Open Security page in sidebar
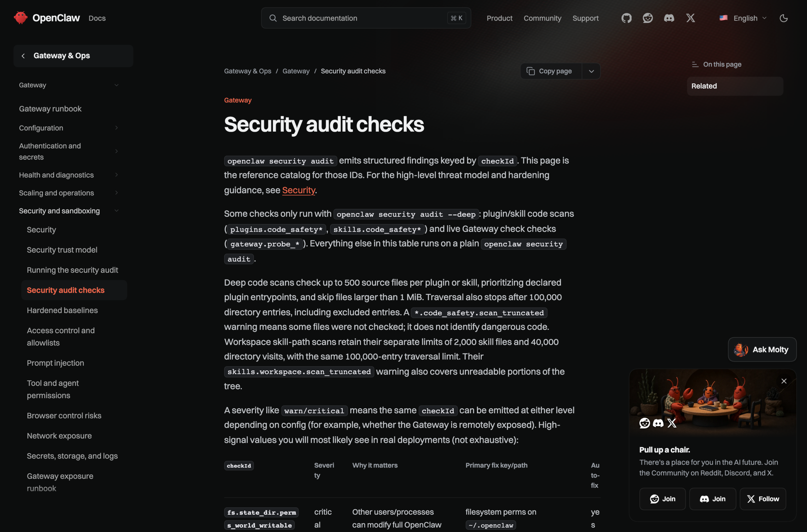Viewport: 807px width, 532px height. [41, 230]
